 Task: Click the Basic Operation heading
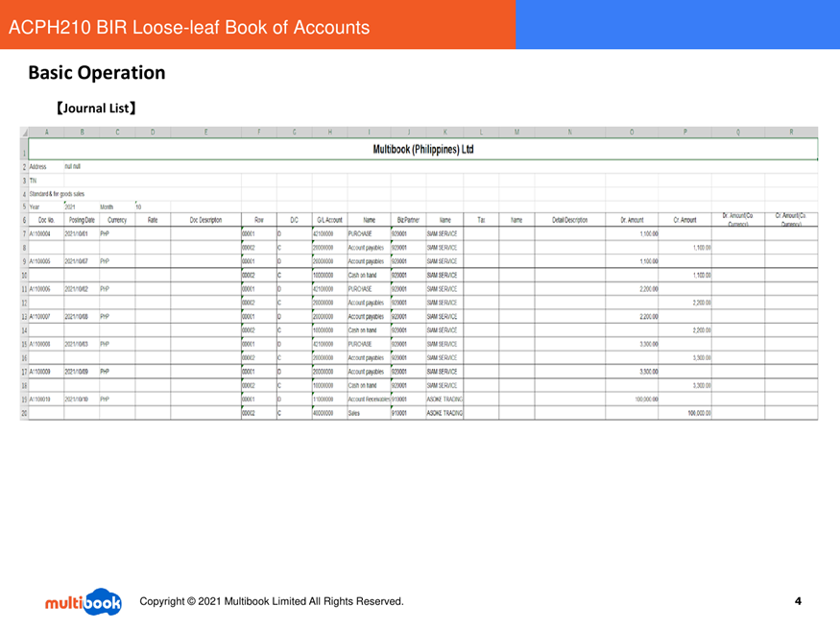coord(97,72)
